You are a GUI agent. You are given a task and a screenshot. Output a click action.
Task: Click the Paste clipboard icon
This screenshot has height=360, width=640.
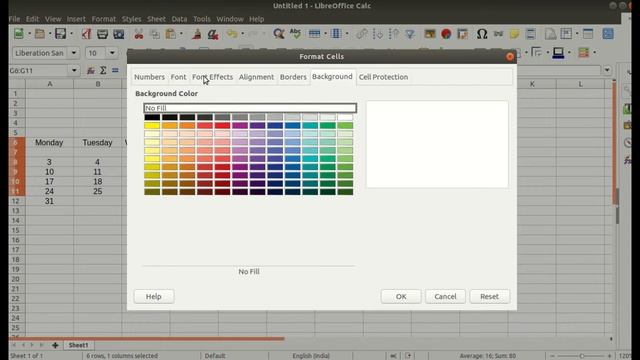coord(171,34)
